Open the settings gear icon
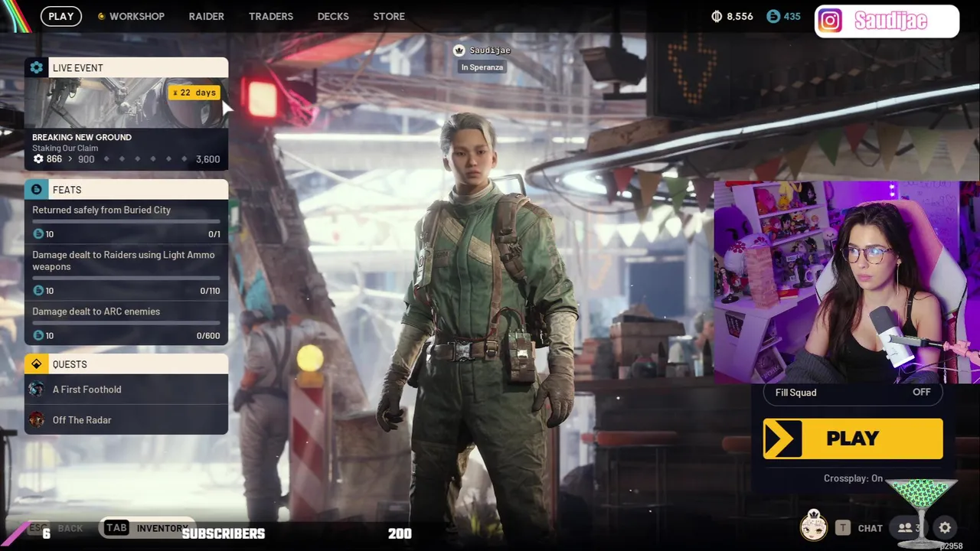This screenshot has width=980, height=551. pos(945,528)
